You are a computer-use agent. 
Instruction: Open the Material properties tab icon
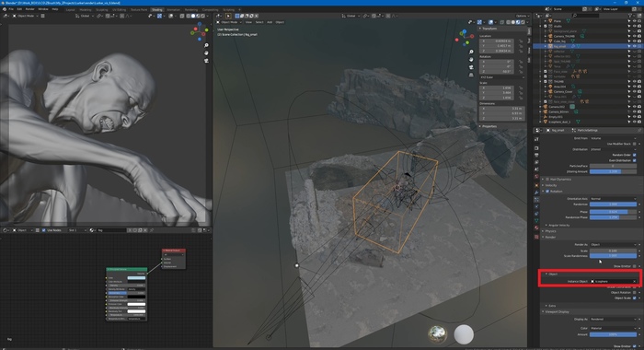click(536, 227)
